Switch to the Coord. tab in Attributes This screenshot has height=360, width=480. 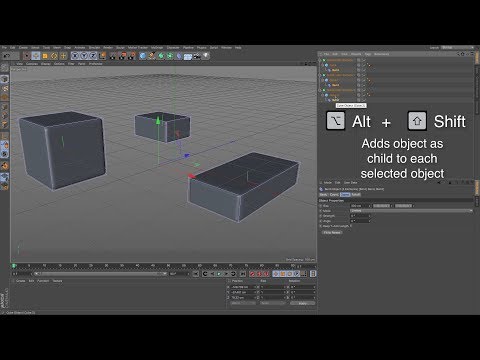[x=334, y=195]
